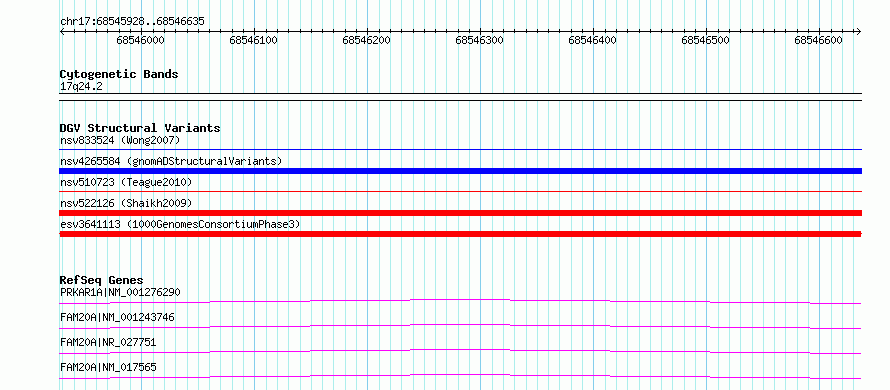Open gene FAM20A|NM_001243746 label
890x390 pixels.
point(117,317)
